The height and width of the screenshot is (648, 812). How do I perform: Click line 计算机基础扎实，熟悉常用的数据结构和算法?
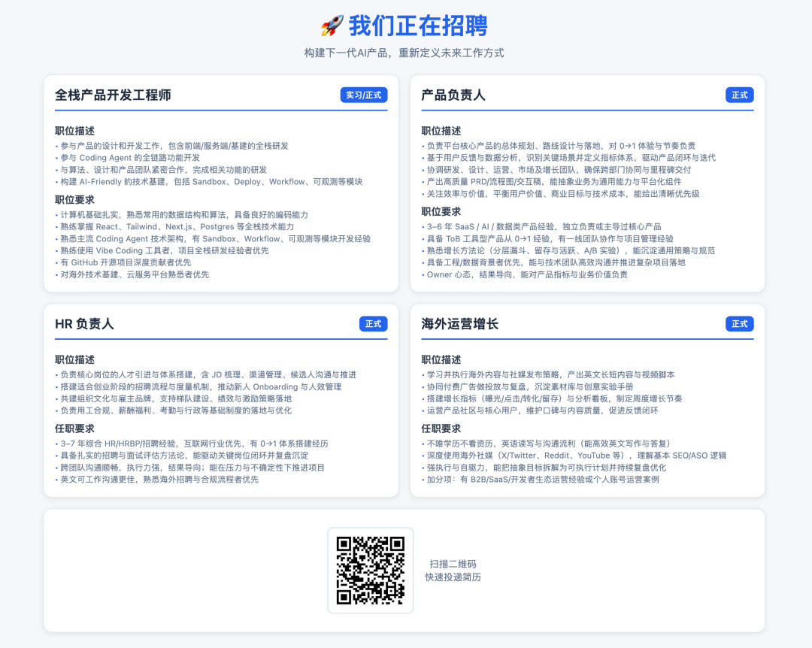[184, 215]
